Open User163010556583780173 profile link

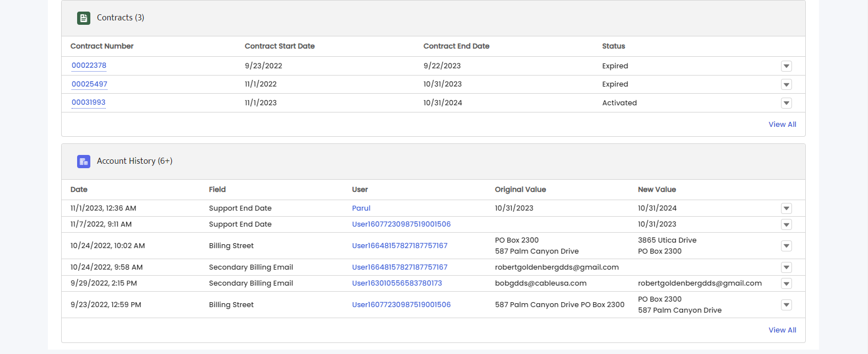(x=397, y=283)
